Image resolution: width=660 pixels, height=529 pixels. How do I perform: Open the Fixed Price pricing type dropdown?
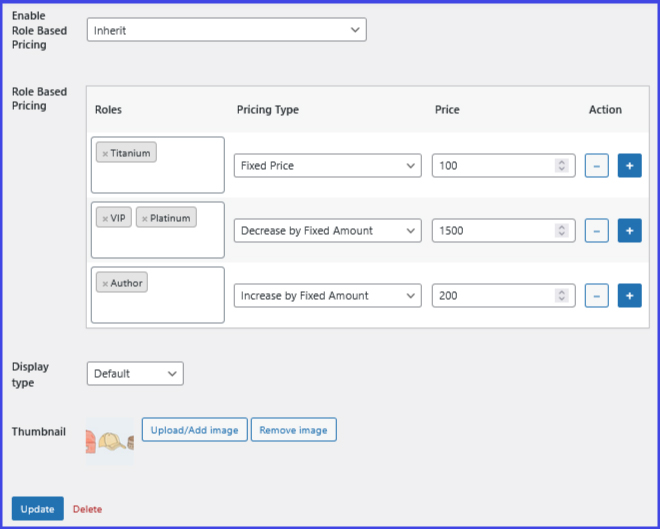(328, 165)
